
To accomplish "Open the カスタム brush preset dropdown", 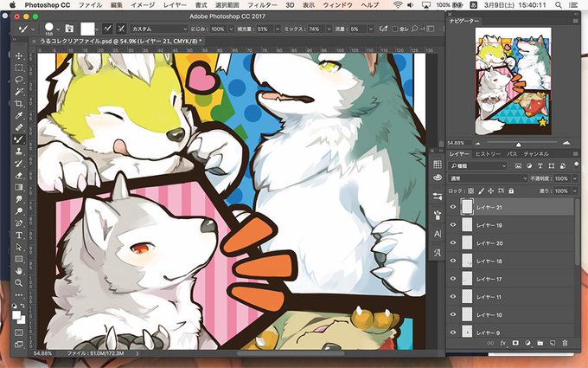I will [x=158, y=29].
